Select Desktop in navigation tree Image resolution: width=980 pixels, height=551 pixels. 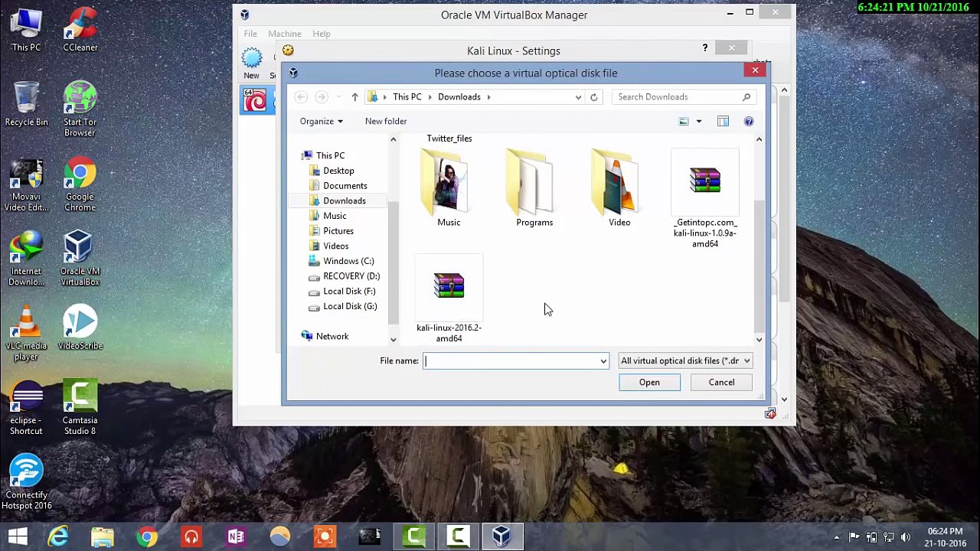pos(338,171)
